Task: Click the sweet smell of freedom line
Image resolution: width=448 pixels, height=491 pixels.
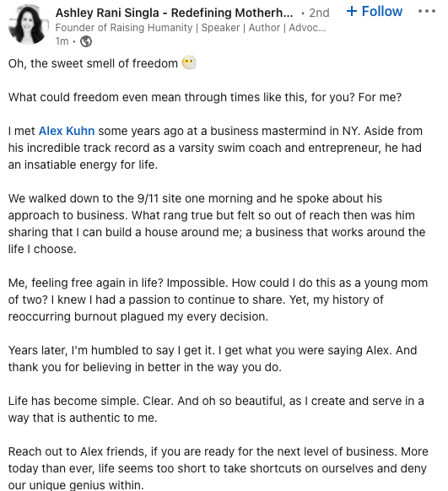Action: [102, 63]
